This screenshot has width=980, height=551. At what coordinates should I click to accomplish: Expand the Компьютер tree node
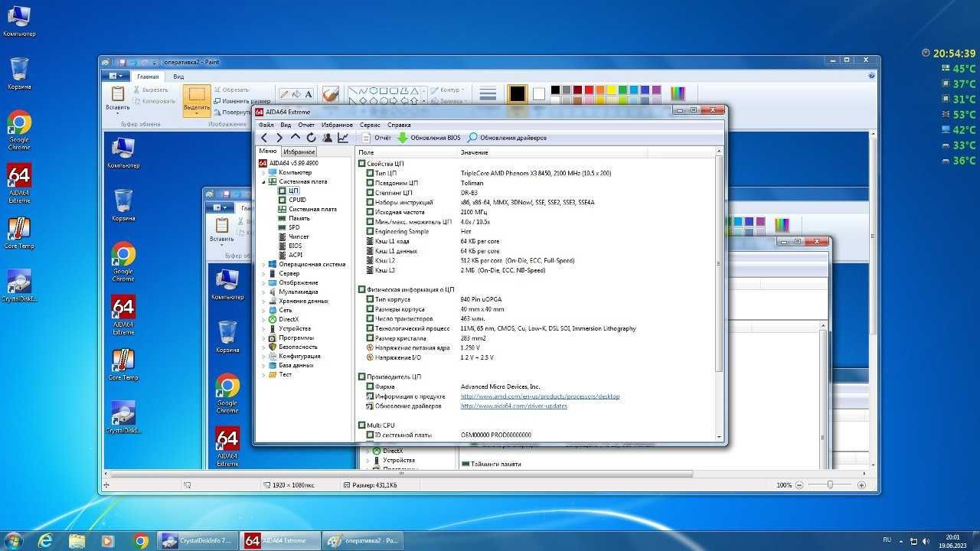(x=263, y=172)
